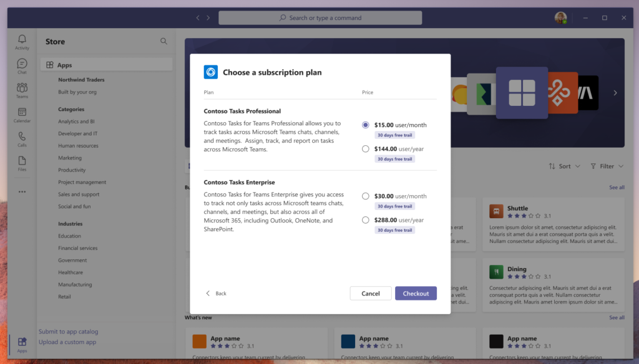
Task: Click the forward navigation arrow in title bar
Action: pyautogui.click(x=208, y=18)
